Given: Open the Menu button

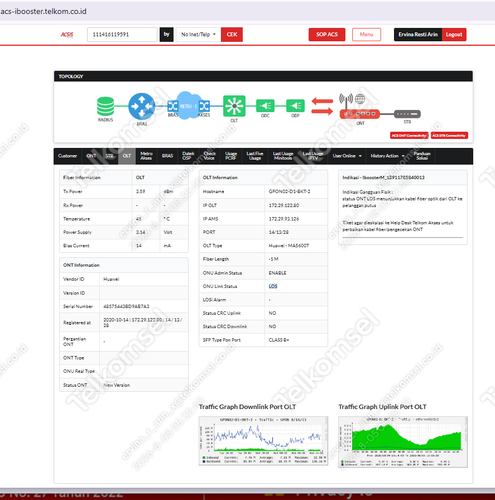Looking at the screenshot, I should [x=366, y=34].
